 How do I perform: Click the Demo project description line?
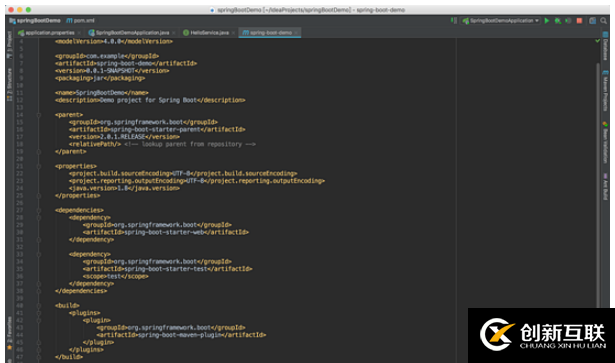[x=150, y=100]
